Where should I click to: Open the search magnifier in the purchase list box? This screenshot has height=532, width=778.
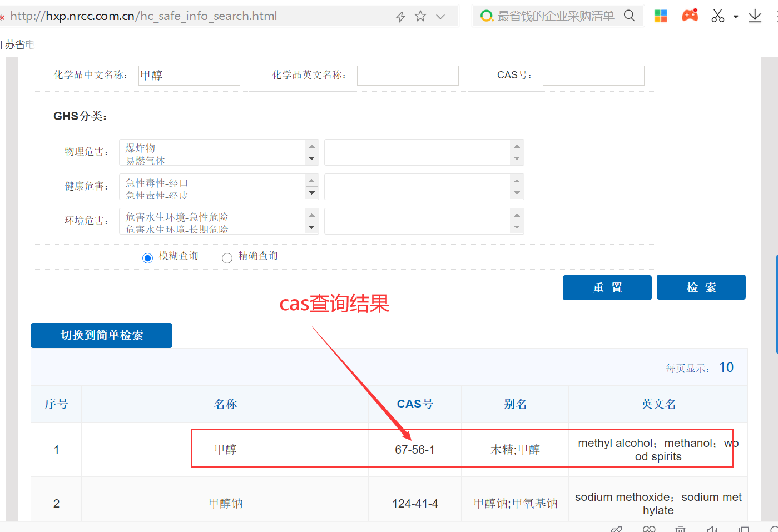629,16
